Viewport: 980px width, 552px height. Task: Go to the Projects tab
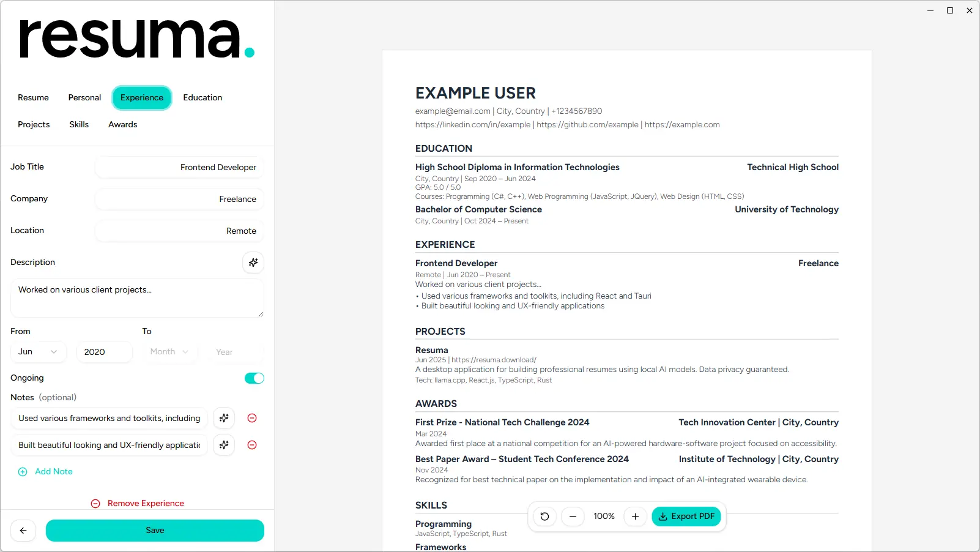tap(34, 125)
